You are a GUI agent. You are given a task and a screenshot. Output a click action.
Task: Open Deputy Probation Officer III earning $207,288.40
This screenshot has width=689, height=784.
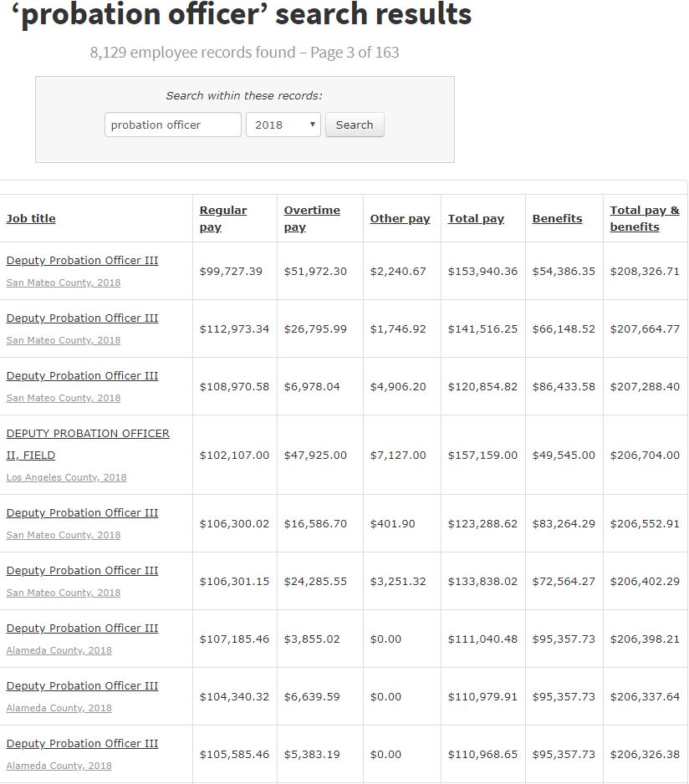click(82, 375)
